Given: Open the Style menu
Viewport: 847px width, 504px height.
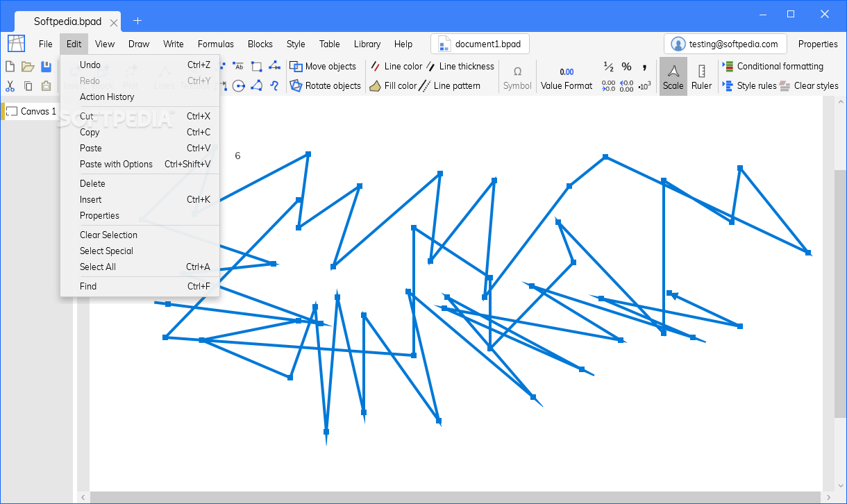Looking at the screenshot, I should tap(296, 44).
